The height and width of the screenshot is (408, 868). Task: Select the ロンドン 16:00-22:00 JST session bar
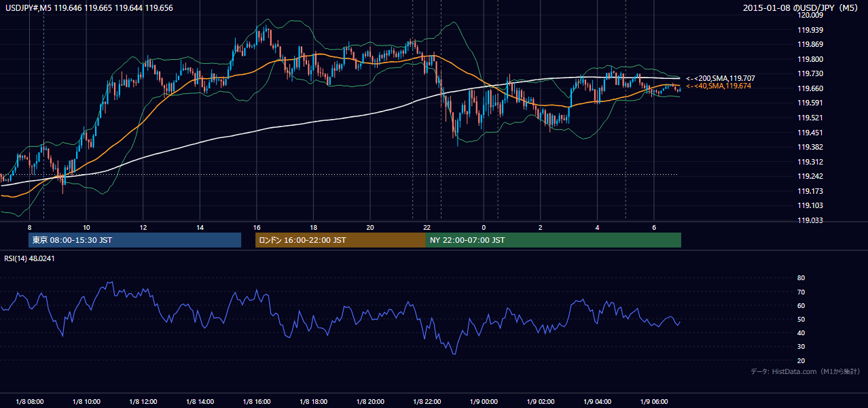coord(340,240)
